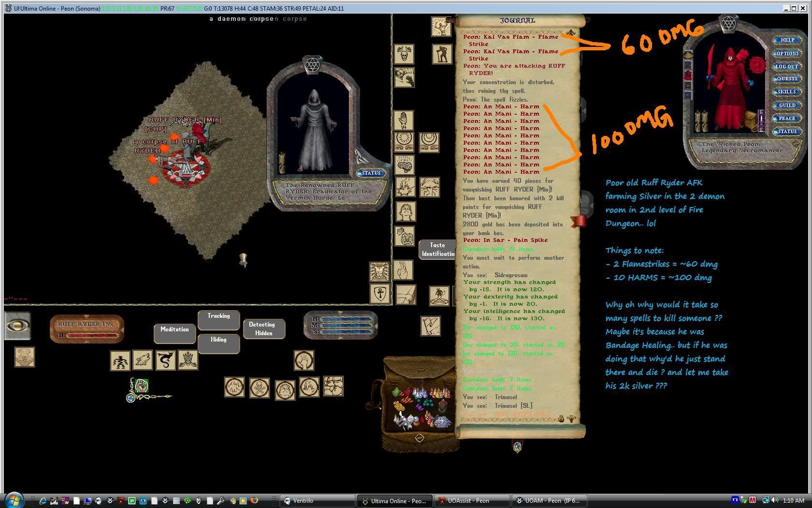Switch to UOAM - Peon taskbar item
Image resolution: width=812 pixels, height=508 pixels.
click(x=549, y=501)
